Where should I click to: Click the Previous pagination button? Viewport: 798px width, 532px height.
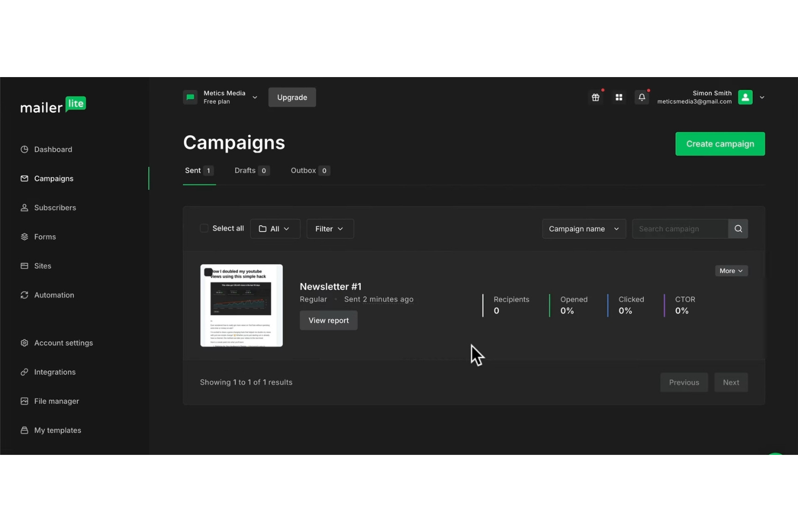coord(684,383)
